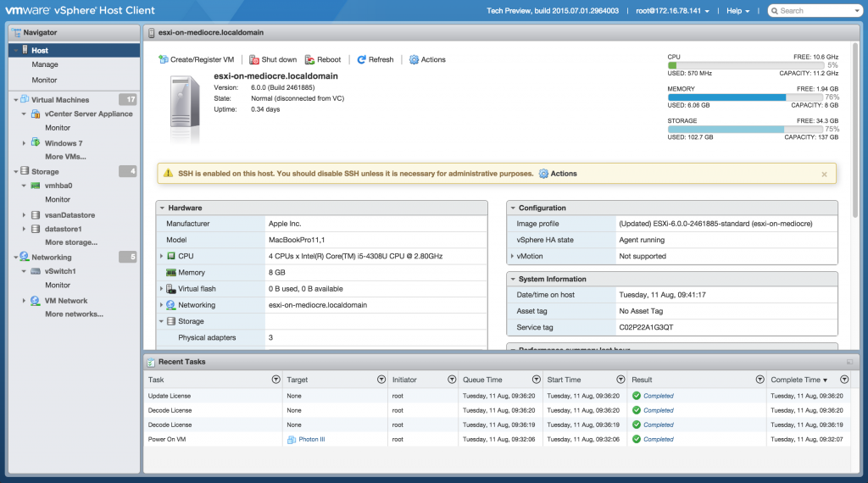Minimize the Recent Tasks panel
This screenshot has height=483, width=868.
coord(849,362)
